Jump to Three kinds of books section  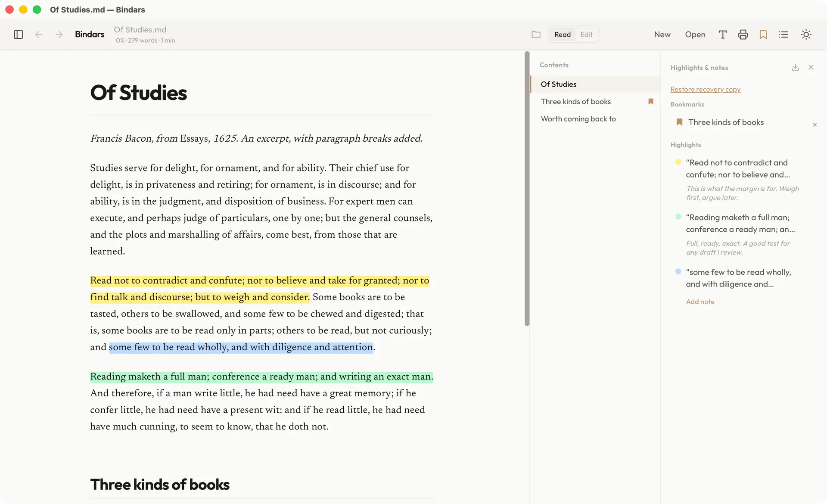595,102
